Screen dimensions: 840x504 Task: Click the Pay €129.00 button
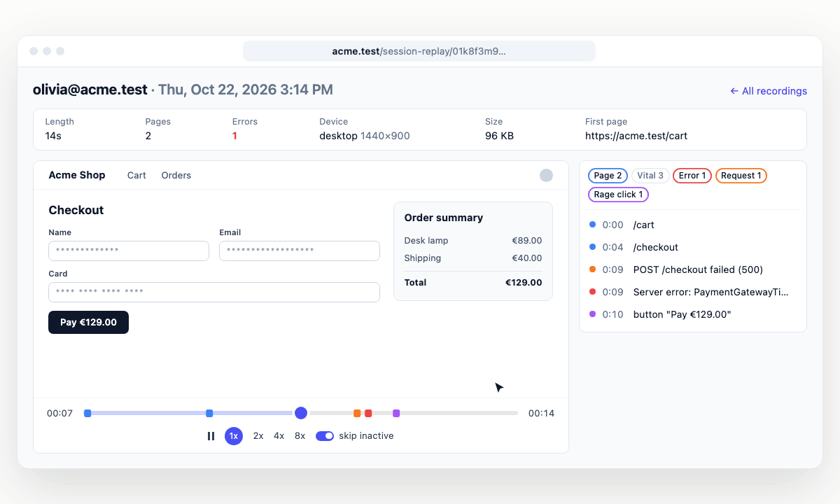[x=88, y=322]
